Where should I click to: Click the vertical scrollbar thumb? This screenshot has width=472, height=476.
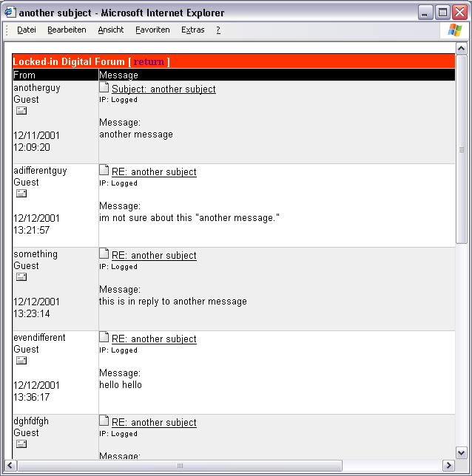(x=462, y=149)
